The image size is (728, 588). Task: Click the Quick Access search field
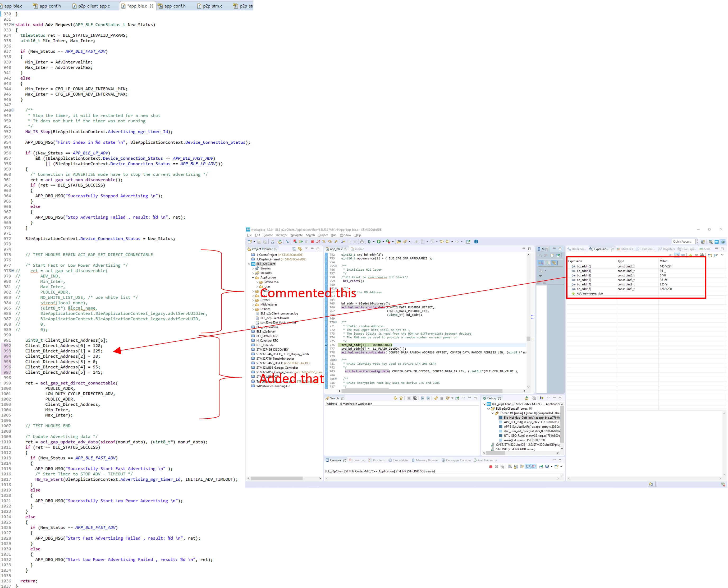click(684, 242)
